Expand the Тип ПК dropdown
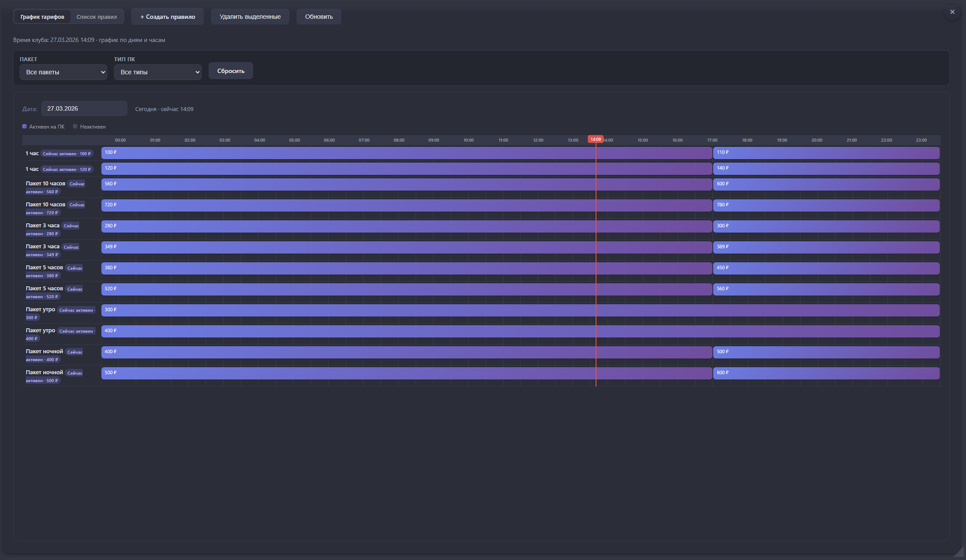966x560 pixels. click(x=158, y=72)
